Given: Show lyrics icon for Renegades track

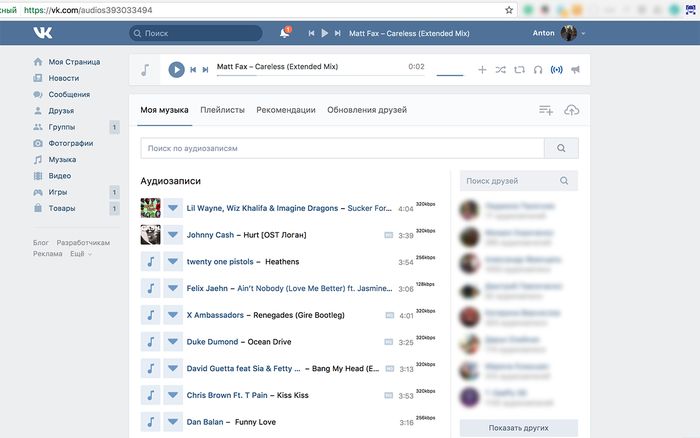Looking at the screenshot, I should coord(389,315).
